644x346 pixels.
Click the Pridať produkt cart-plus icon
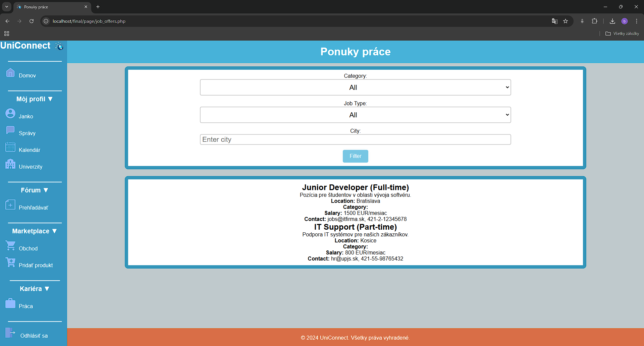point(10,262)
